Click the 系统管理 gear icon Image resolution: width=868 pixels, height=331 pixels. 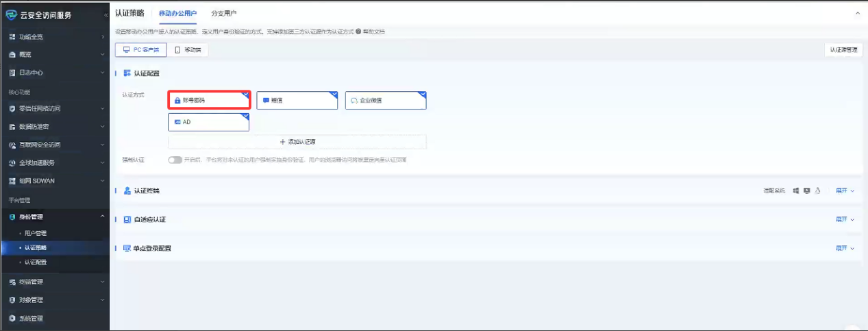pyautogui.click(x=12, y=318)
